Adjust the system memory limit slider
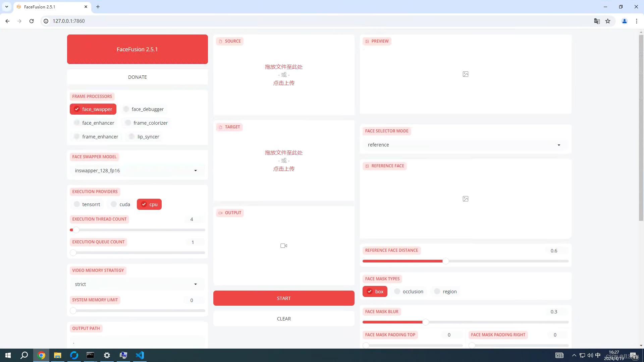The height and width of the screenshot is (362, 644). click(137, 311)
